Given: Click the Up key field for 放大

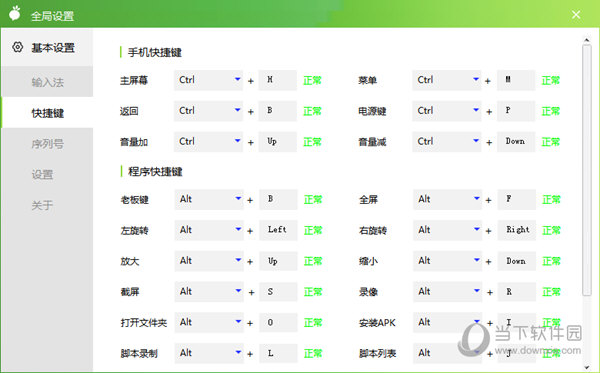Looking at the screenshot, I should (x=278, y=261).
